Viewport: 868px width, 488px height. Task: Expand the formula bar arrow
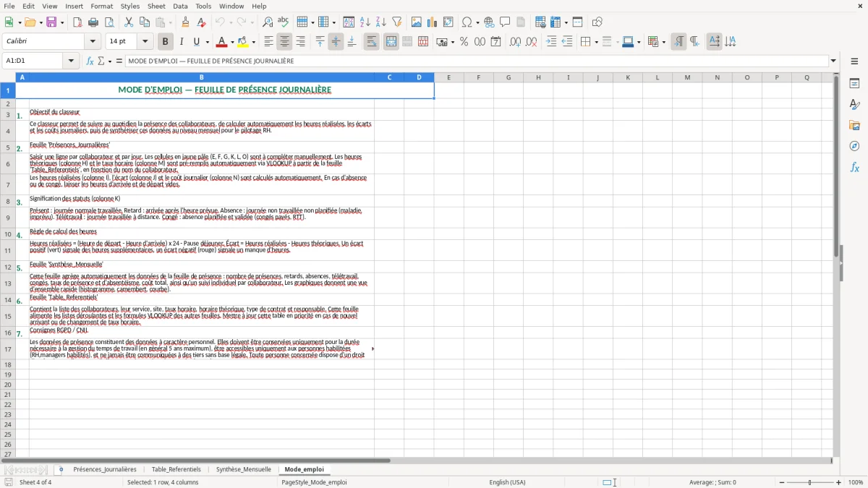pos(833,61)
